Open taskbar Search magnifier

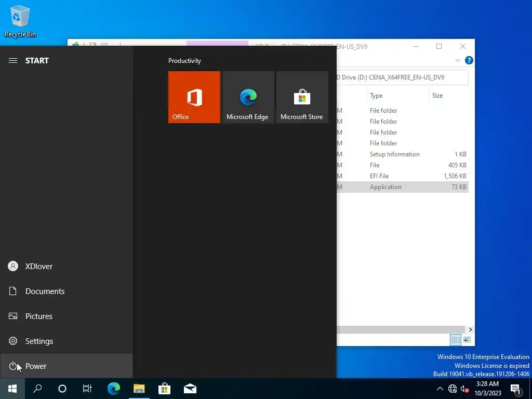point(37,389)
